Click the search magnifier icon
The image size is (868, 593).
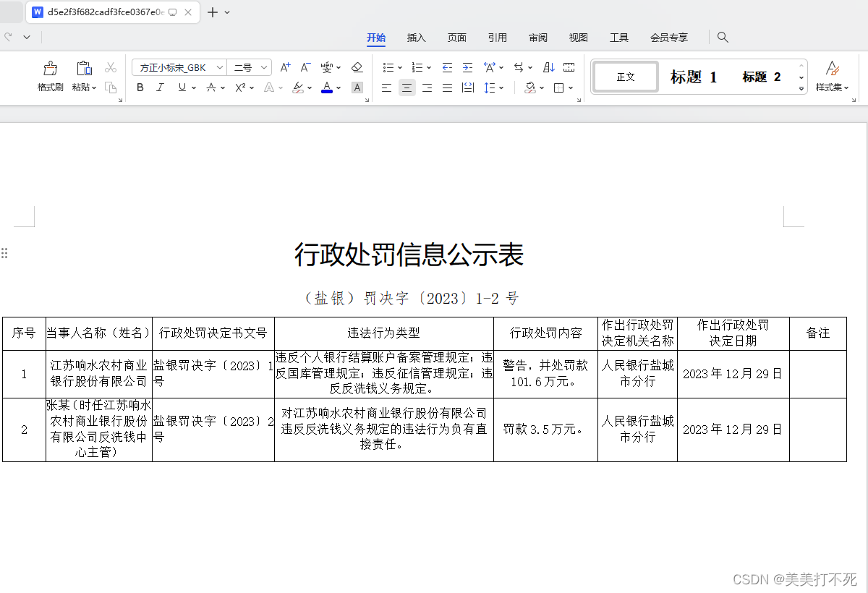(723, 37)
